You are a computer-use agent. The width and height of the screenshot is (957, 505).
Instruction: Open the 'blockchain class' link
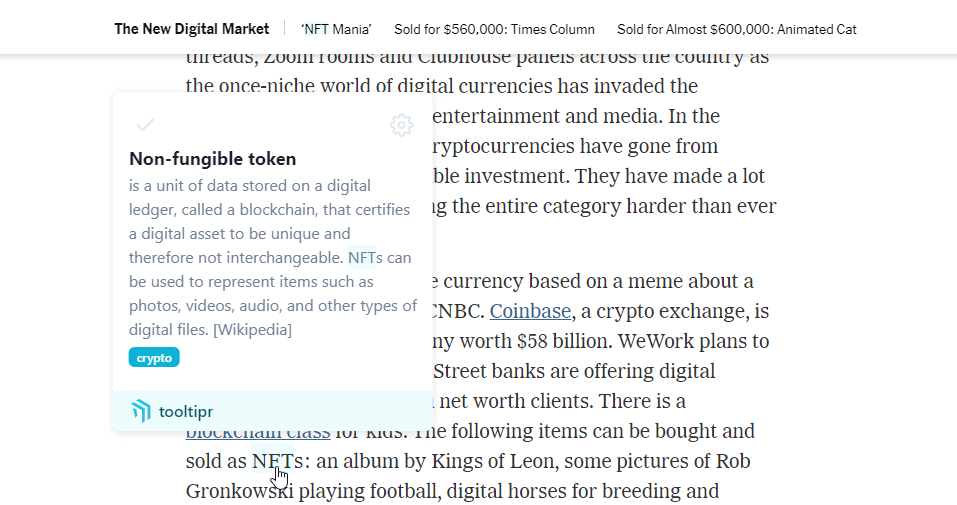coord(258,433)
